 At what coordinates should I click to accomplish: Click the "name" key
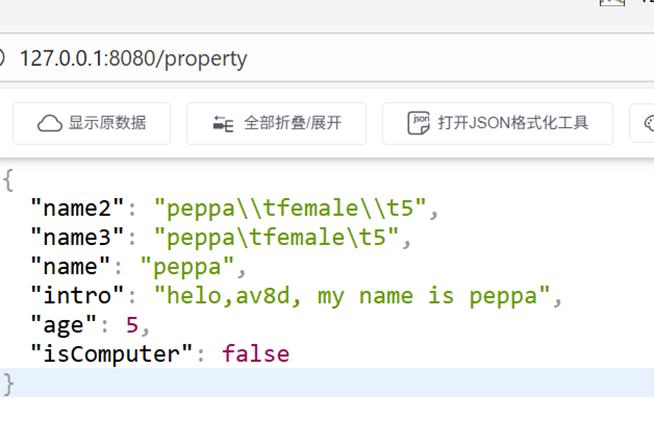(70, 266)
